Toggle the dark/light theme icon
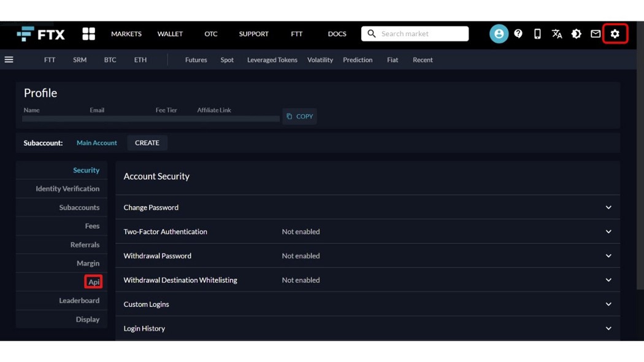The image size is (644, 362). coord(577,34)
